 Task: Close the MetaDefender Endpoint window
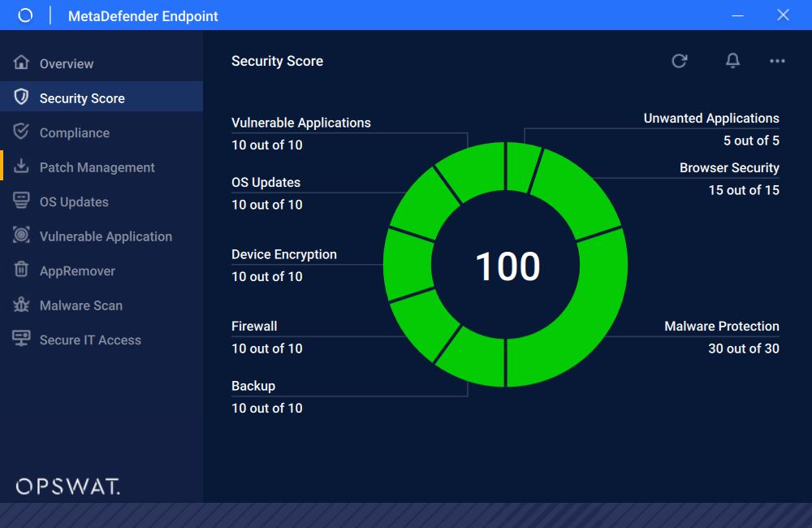(783, 15)
